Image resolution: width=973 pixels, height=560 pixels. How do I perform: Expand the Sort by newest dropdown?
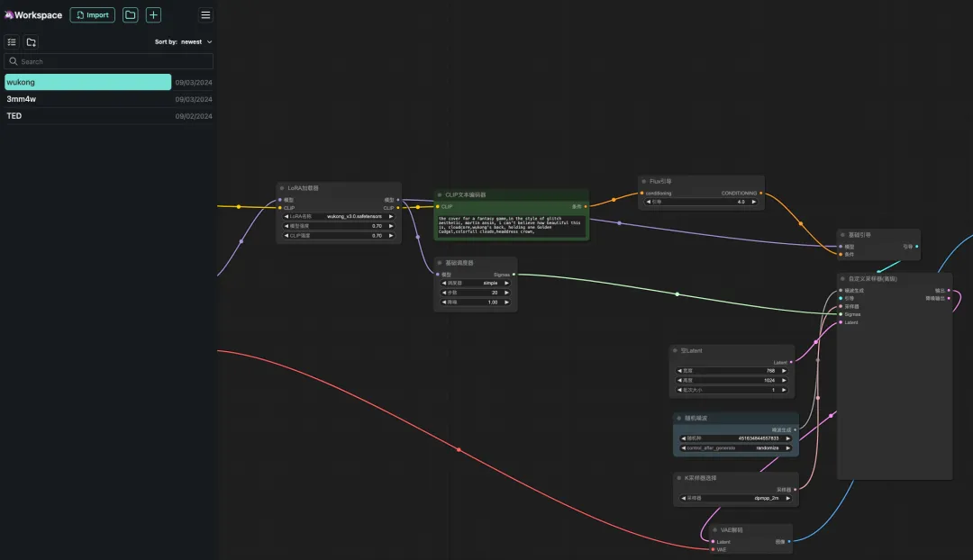[x=209, y=42]
